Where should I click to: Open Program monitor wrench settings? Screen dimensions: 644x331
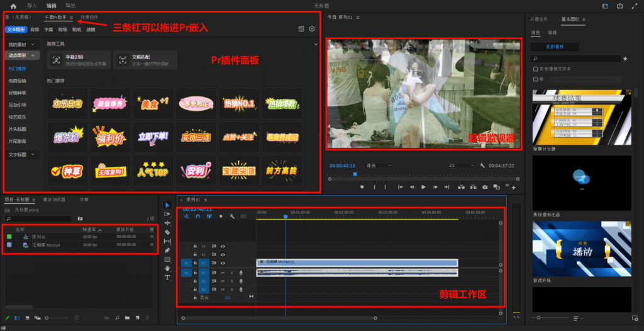pyautogui.click(x=482, y=165)
